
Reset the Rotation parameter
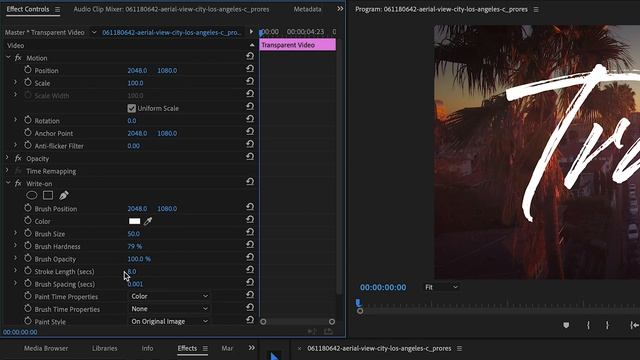point(250,119)
